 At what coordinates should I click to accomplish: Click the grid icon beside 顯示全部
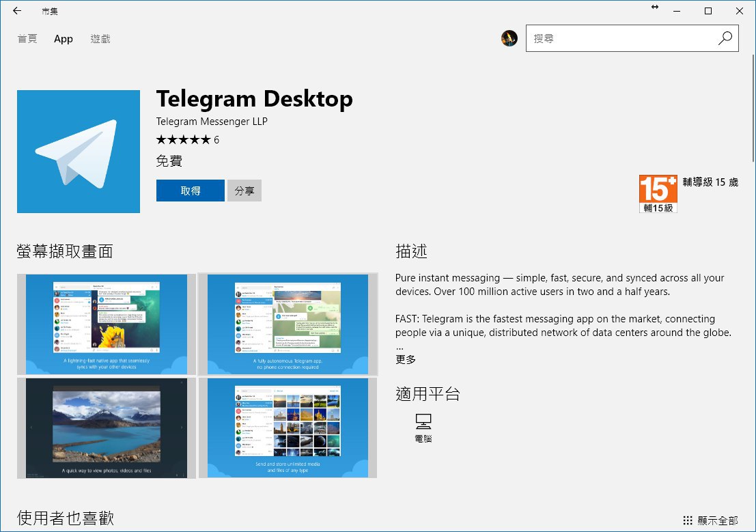[688, 520]
